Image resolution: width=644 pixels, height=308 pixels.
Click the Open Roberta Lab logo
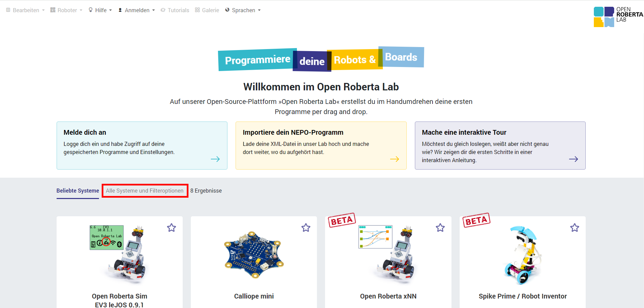(617, 16)
